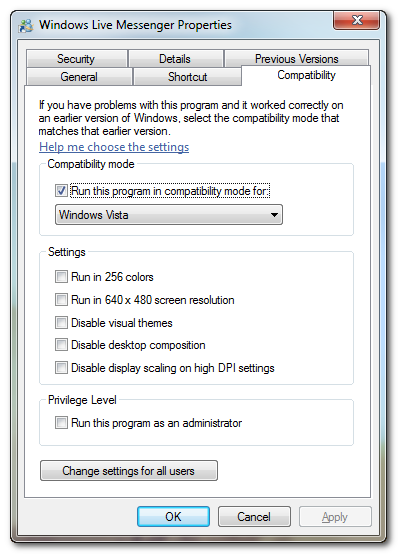Close the Properties dialog window

356,20
